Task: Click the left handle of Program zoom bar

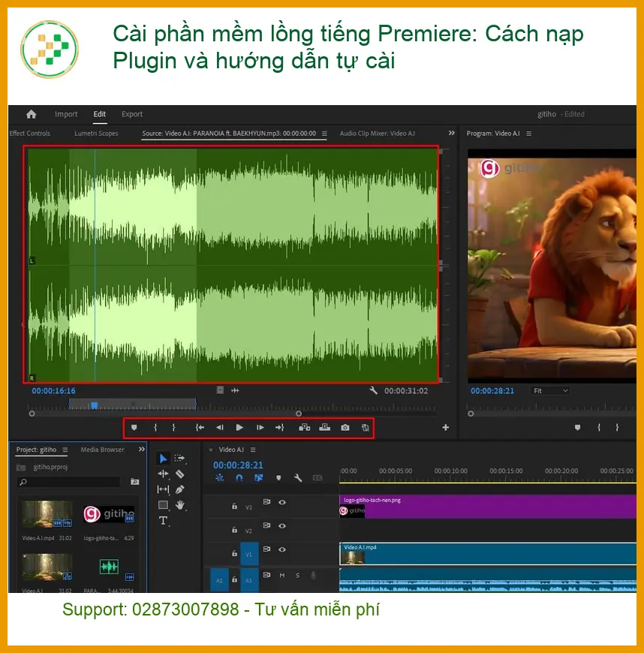Action: click(471, 414)
